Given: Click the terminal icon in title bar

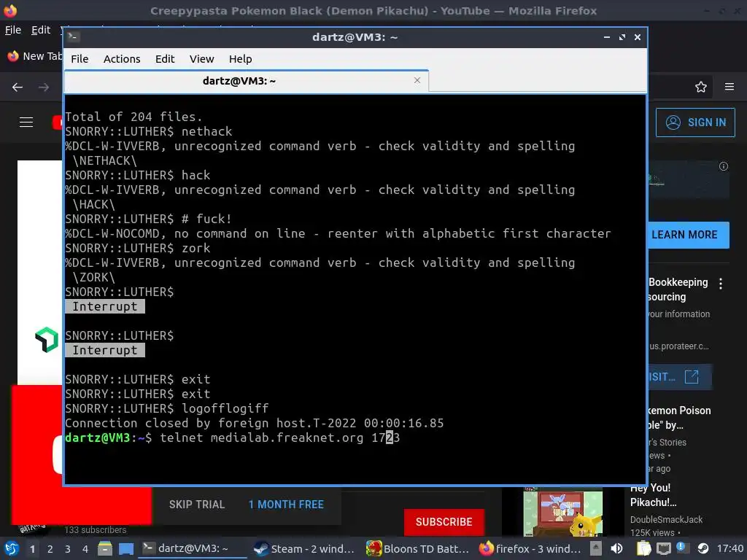Looking at the screenshot, I should [x=74, y=36].
